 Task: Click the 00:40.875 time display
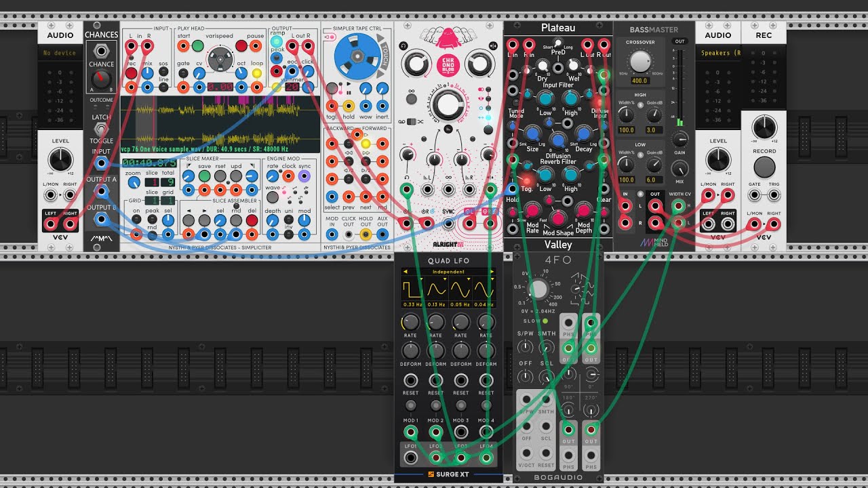149,163
